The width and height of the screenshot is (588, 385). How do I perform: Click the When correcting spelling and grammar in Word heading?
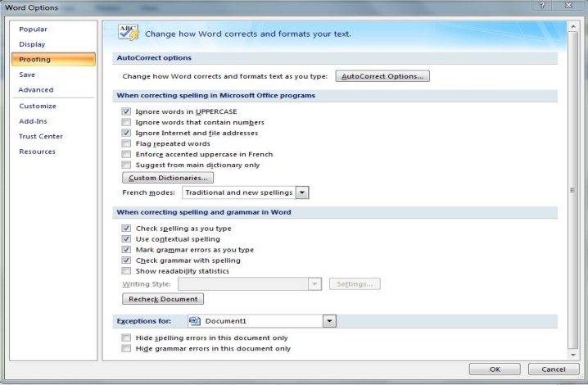[x=204, y=212]
